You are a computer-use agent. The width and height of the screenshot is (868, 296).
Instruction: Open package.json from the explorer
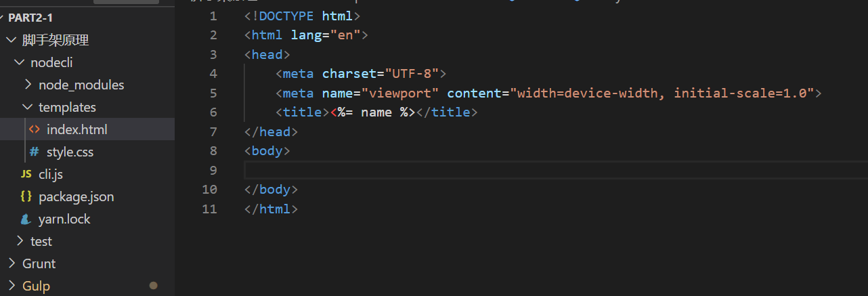click(76, 196)
